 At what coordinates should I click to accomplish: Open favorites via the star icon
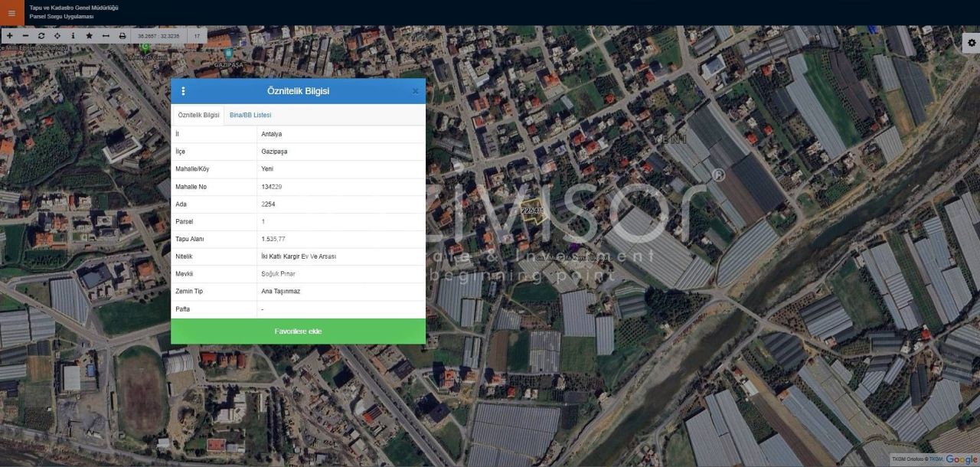(x=90, y=36)
